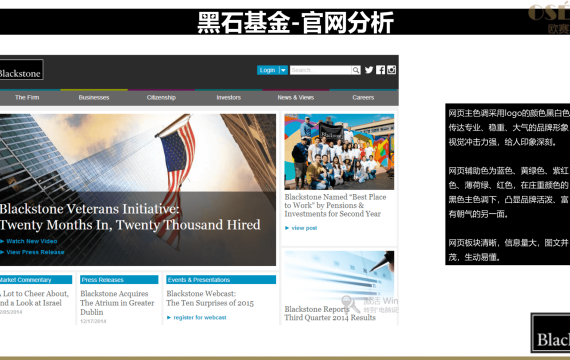The image size is (570, 360).
Task: Click Watch New Video link
Action: click(32, 241)
